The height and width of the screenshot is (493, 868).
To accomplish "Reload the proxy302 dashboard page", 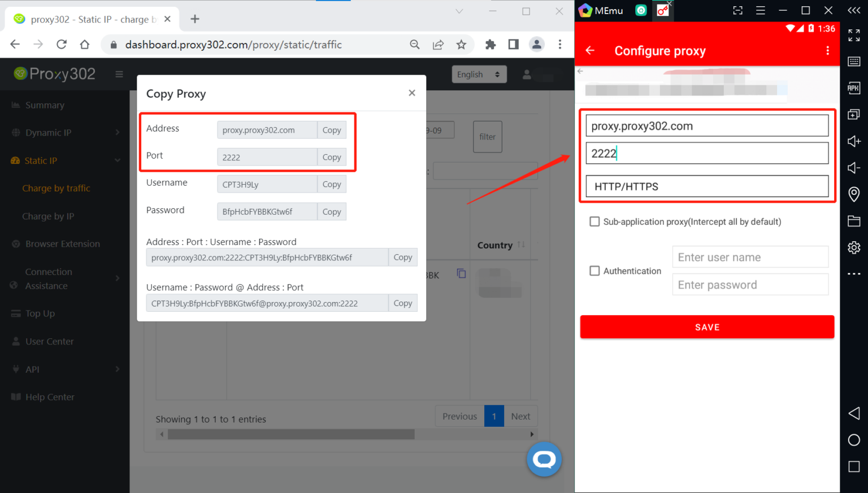I will 62,45.
